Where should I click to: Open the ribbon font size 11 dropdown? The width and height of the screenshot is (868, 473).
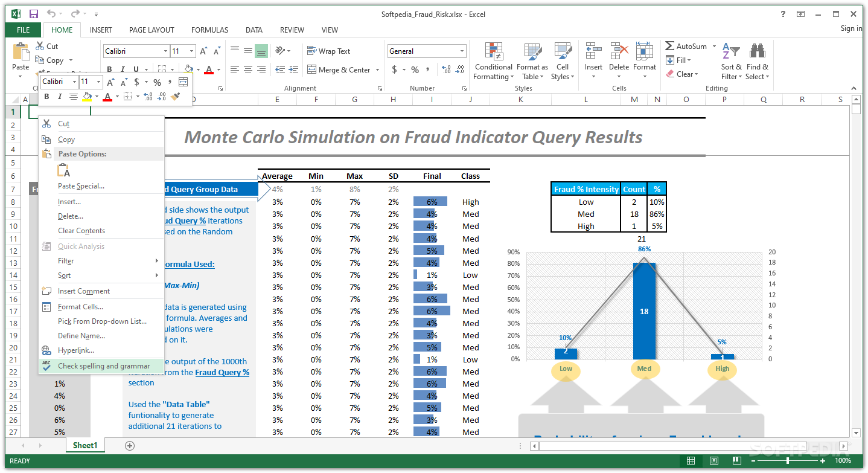click(x=191, y=51)
